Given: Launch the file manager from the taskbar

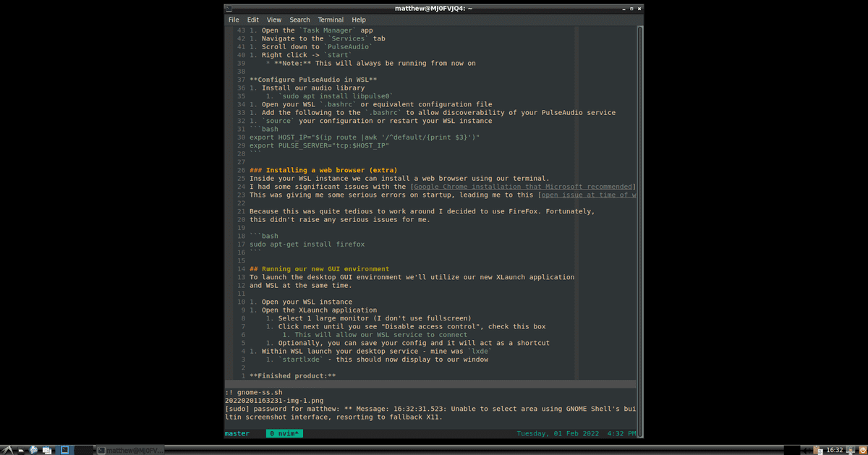Looking at the screenshot, I should (x=21, y=449).
